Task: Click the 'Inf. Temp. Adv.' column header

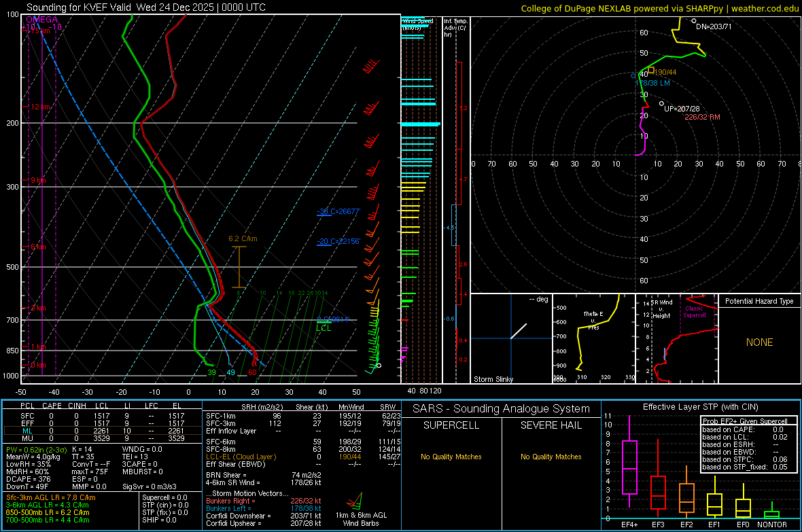Action: coord(456,28)
